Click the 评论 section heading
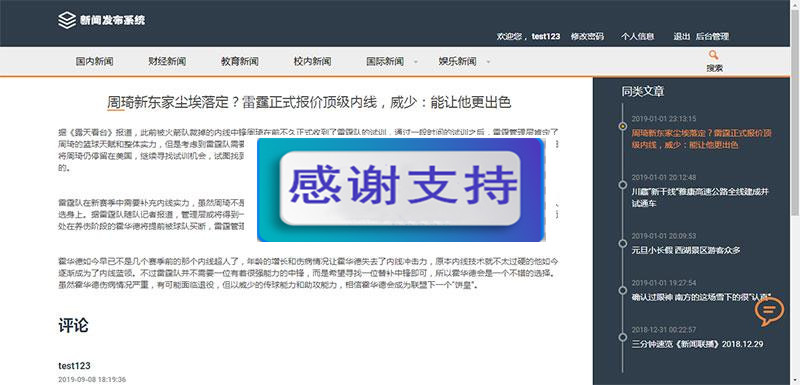 click(73, 326)
